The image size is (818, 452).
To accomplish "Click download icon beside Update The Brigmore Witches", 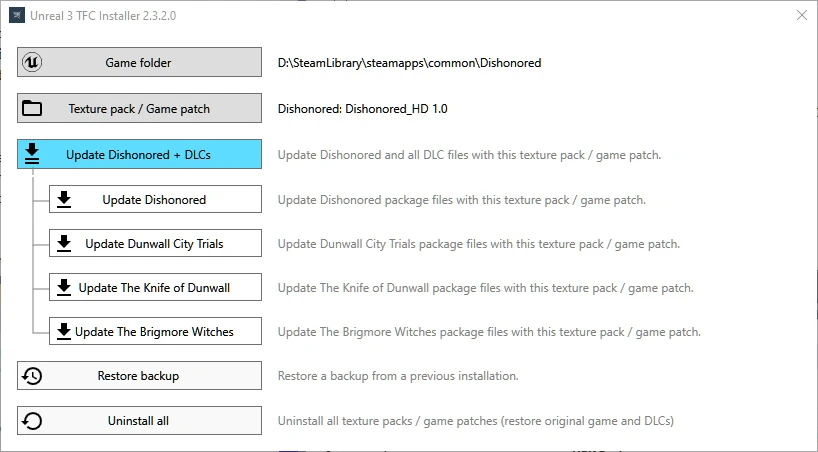I will pyautogui.click(x=64, y=331).
